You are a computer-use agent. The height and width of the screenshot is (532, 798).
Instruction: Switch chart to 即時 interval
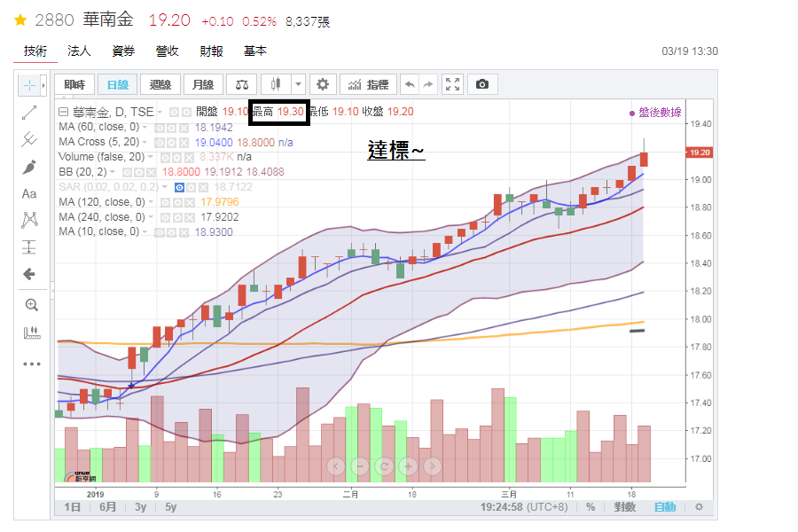[74, 84]
